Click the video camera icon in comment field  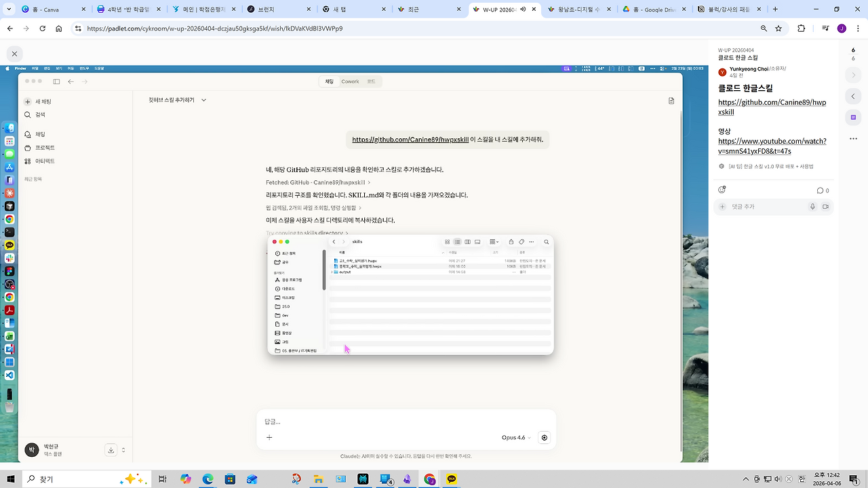coord(826,207)
